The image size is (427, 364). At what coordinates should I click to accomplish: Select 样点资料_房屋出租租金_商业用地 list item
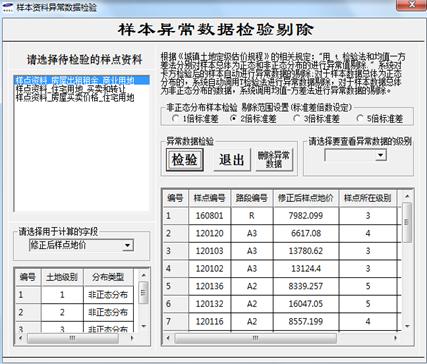(82, 80)
